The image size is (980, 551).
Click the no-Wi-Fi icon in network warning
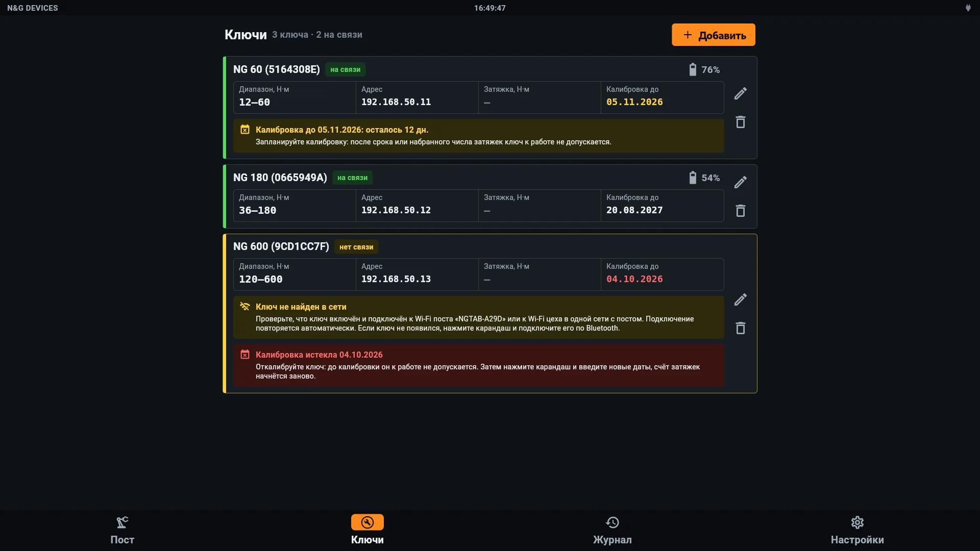pyautogui.click(x=245, y=307)
